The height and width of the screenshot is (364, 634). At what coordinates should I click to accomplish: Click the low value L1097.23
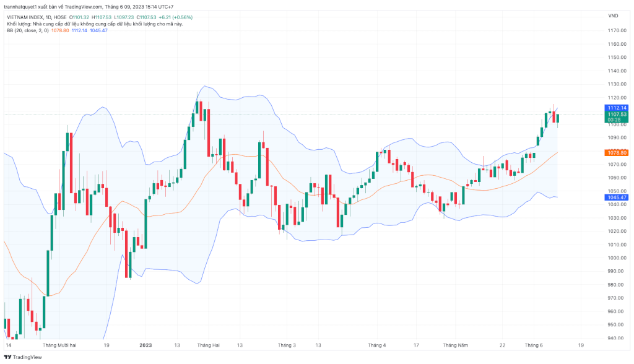(124, 17)
